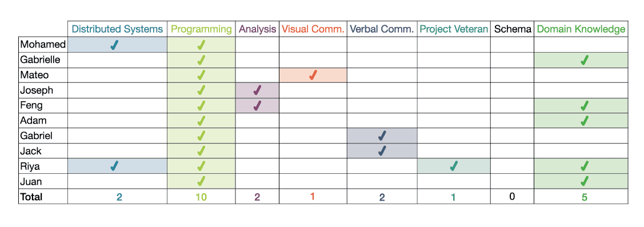Viewport: 644px width, 227px height.
Task: Click the Programming total value 10
Action: pyautogui.click(x=201, y=197)
